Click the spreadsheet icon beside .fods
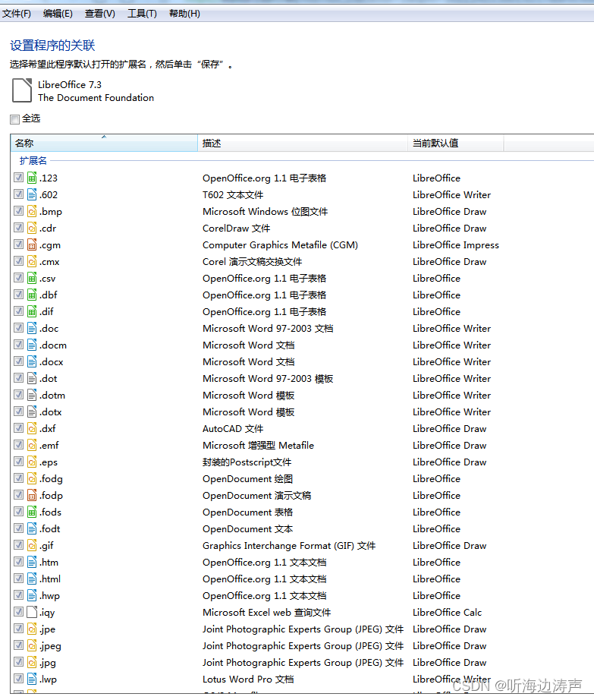 click(32, 512)
